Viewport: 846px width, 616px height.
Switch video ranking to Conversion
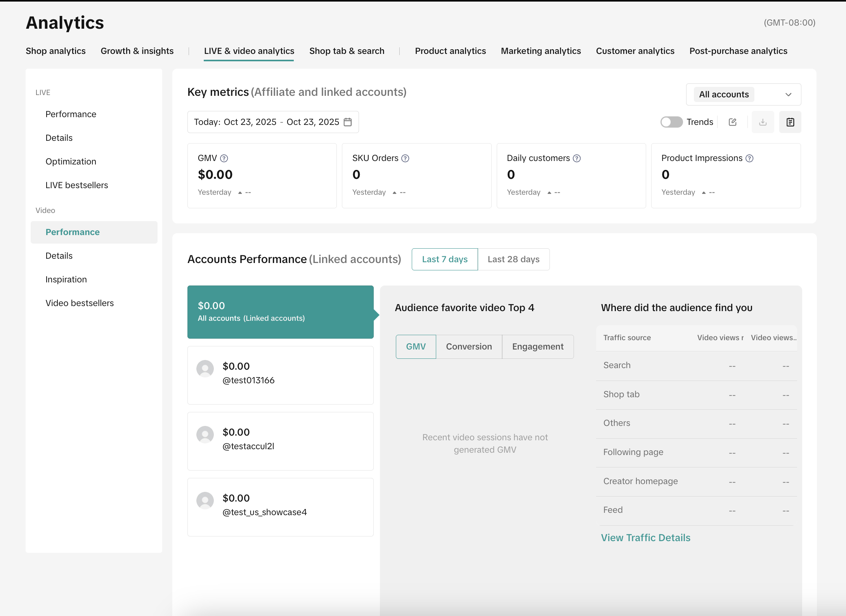click(x=469, y=347)
